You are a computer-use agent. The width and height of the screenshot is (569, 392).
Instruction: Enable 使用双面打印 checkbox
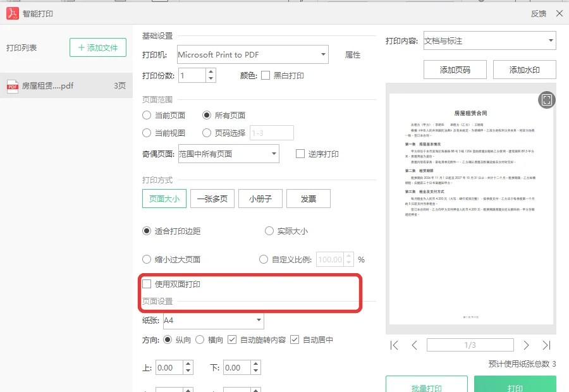pyautogui.click(x=147, y=284)
